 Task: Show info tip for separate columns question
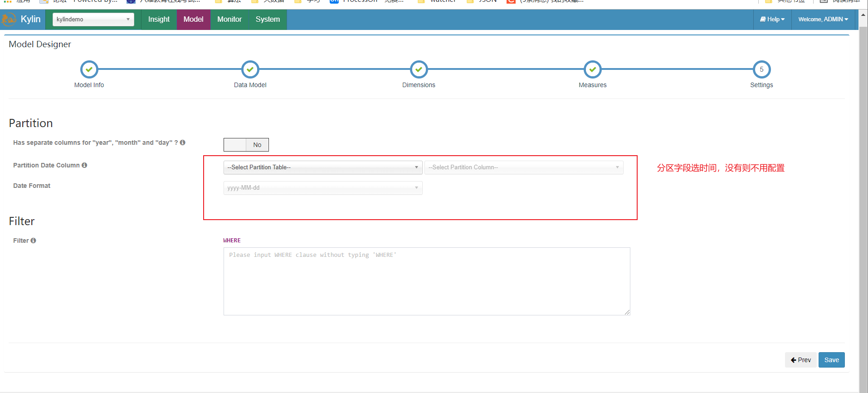183,142
